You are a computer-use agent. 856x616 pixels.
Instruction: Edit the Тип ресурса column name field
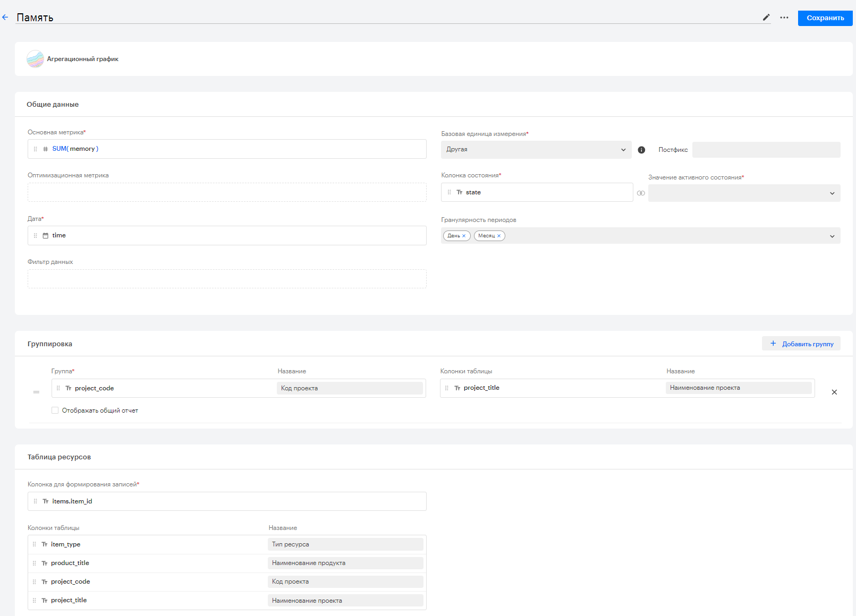click(345, 544)
